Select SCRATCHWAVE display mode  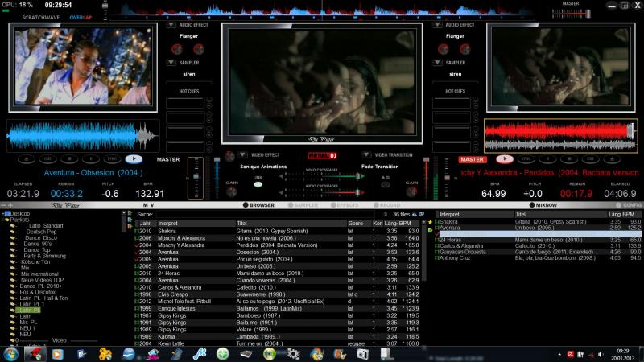(x=41, y=18)
